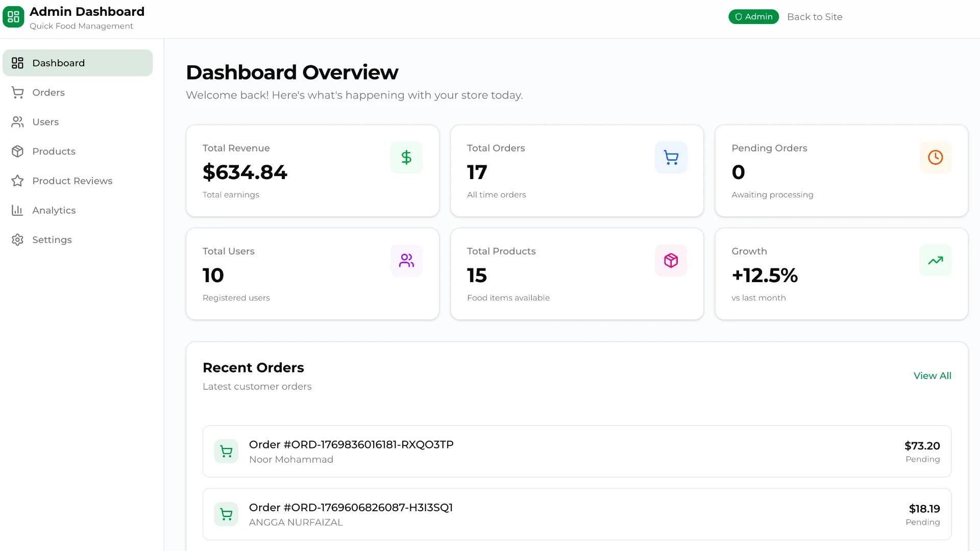Screen dimensions: 980x551
Task: Click the Total Products value 15
Action: coord(477,275)
